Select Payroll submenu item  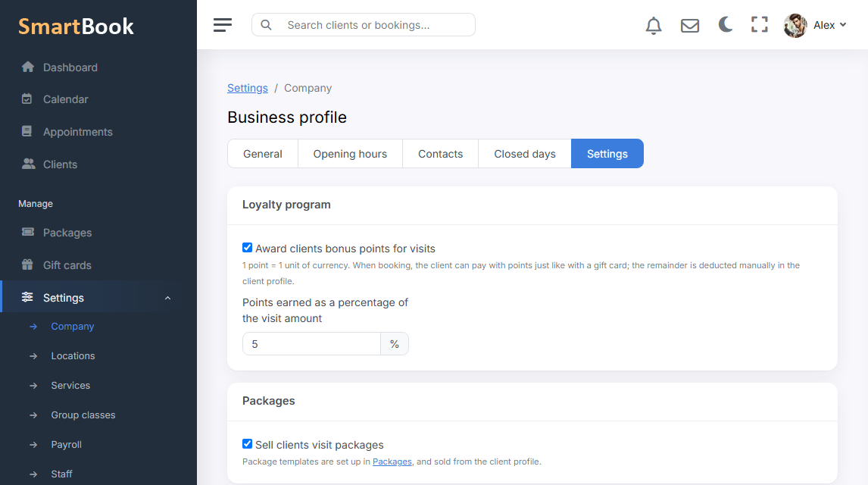tap(67, 445)
